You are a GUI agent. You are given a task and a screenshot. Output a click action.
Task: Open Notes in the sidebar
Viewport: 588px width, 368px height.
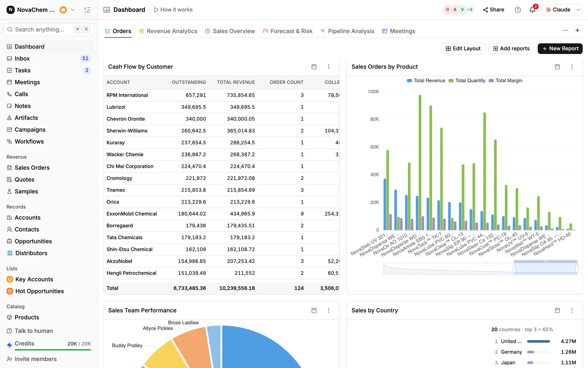[x=49, y=106]
